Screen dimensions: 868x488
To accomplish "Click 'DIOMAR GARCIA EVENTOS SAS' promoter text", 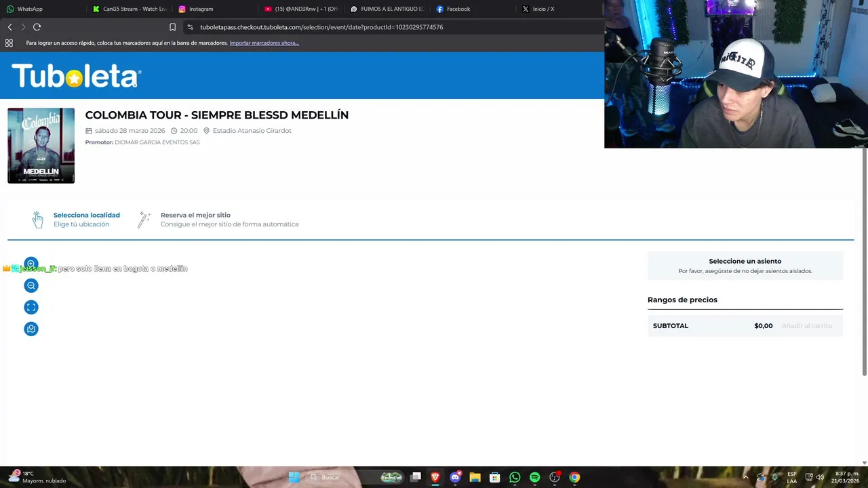I will 157,142.
